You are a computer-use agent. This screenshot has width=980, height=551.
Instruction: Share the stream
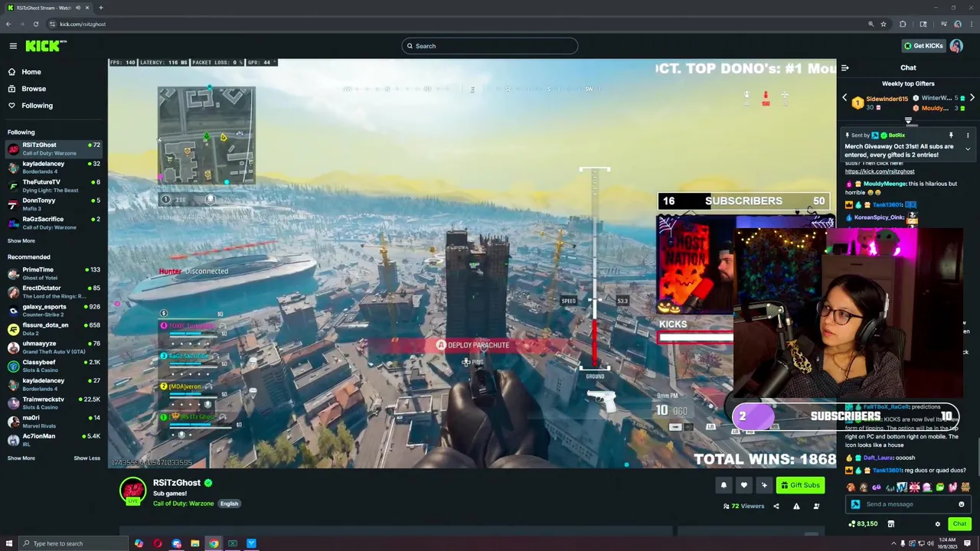[x=776, y=506]
